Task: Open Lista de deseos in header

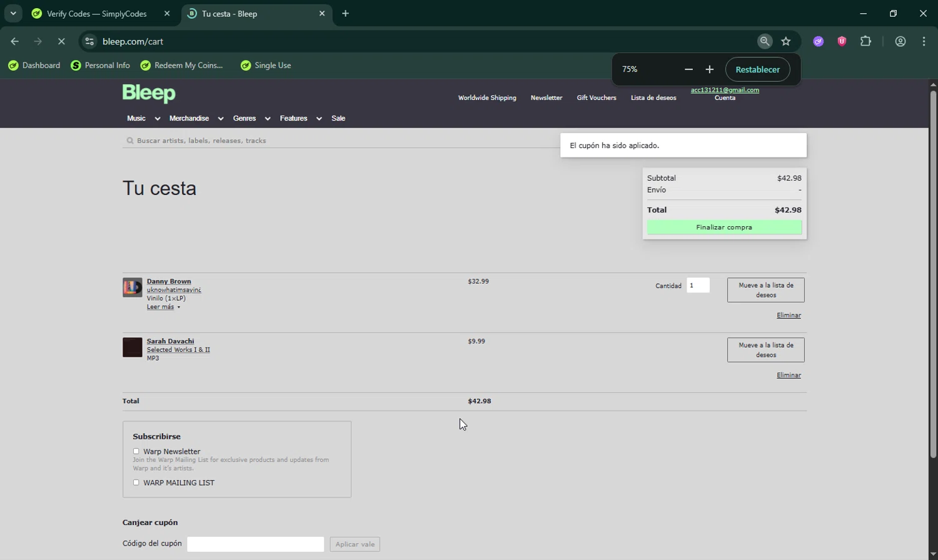Action: [x=653, y=97]
